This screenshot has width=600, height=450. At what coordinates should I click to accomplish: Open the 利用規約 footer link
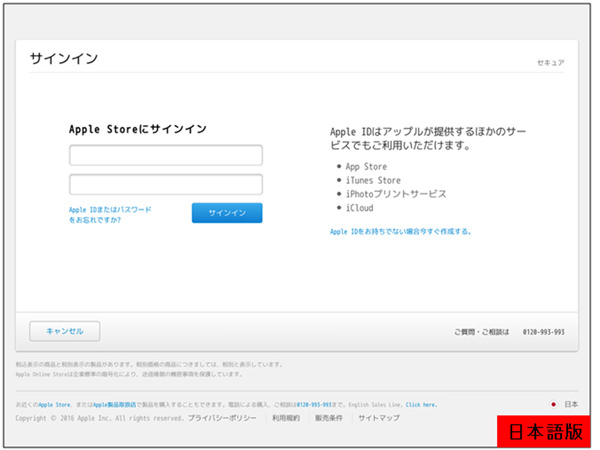coord(286,418)
